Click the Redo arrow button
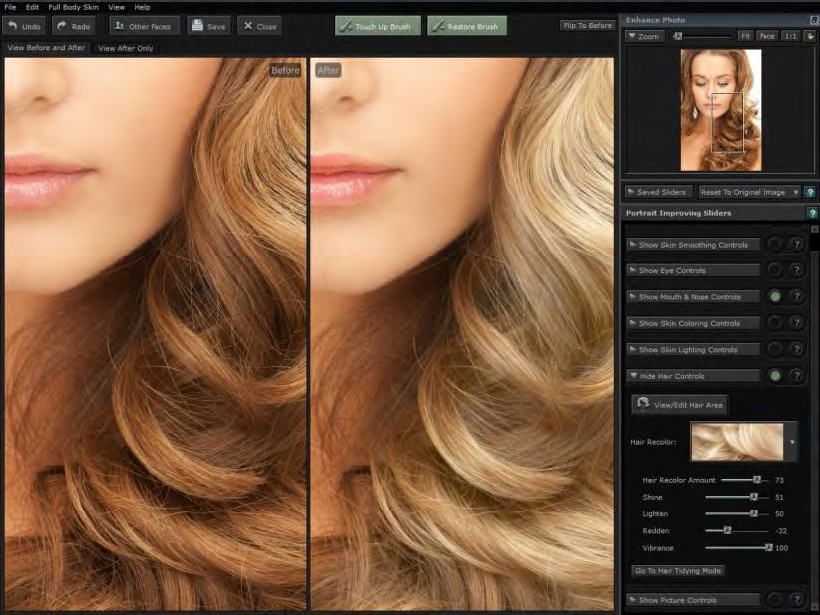This screenshot has width=820, height=615. tap(74, 26)
